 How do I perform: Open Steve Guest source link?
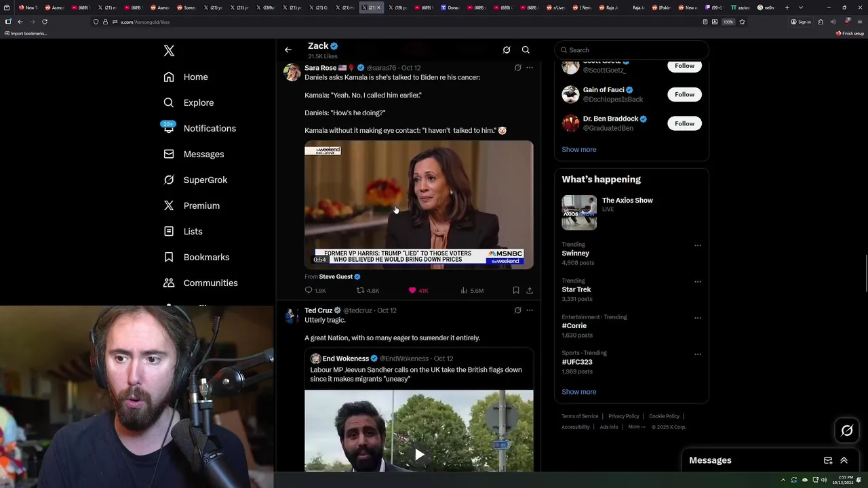pyautogui.click(x=336, y=277)
